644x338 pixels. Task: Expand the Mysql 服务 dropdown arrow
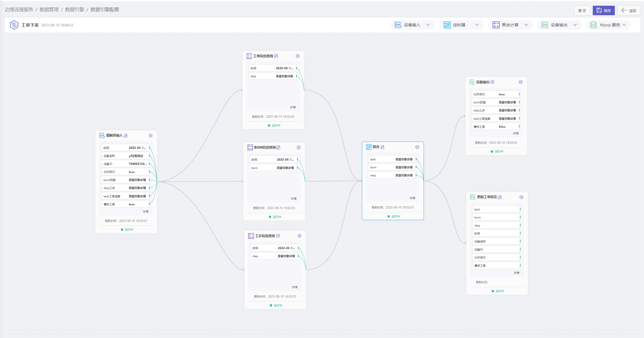click(624, 25)
